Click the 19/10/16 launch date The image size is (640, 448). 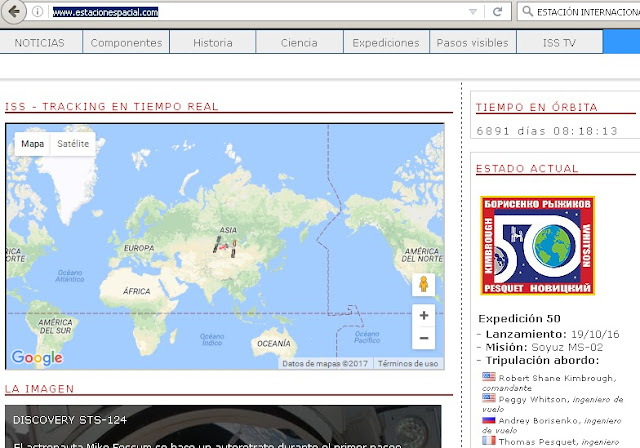click(595, 334)
